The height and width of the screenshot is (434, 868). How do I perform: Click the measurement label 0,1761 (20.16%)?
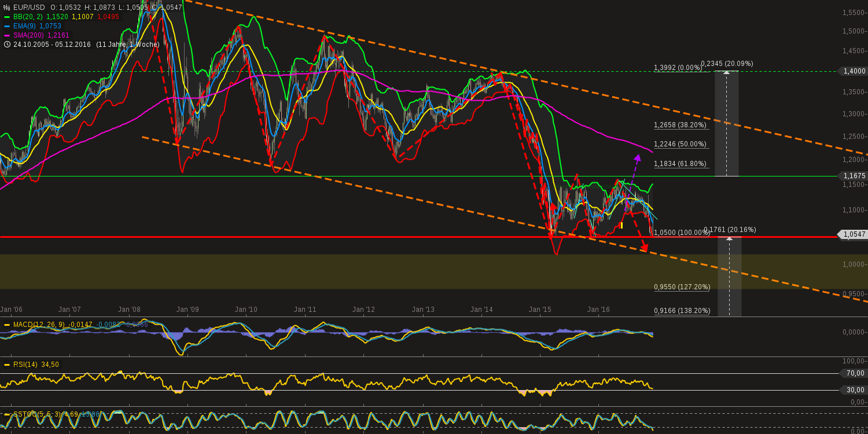(x=730, y=230)
